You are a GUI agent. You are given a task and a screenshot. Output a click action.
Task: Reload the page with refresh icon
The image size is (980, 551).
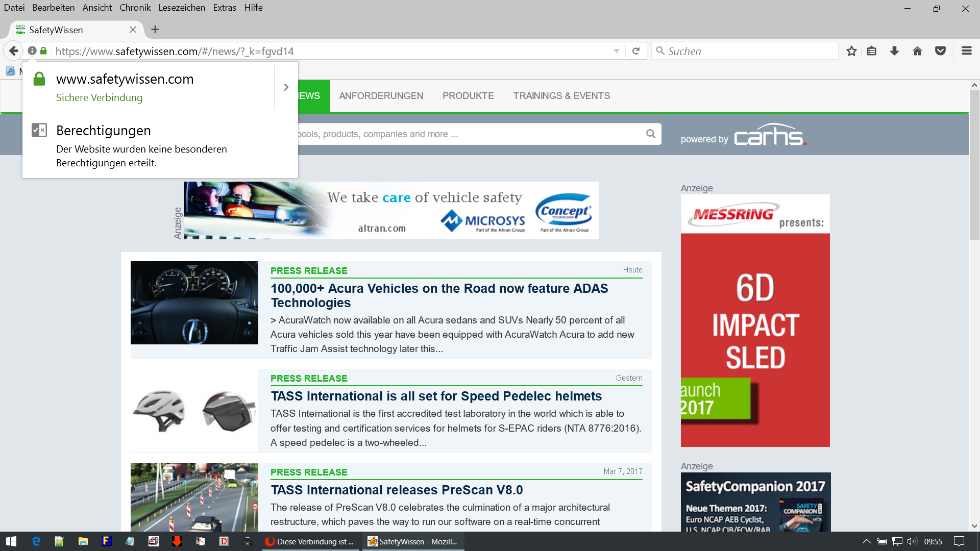[636, 51]
